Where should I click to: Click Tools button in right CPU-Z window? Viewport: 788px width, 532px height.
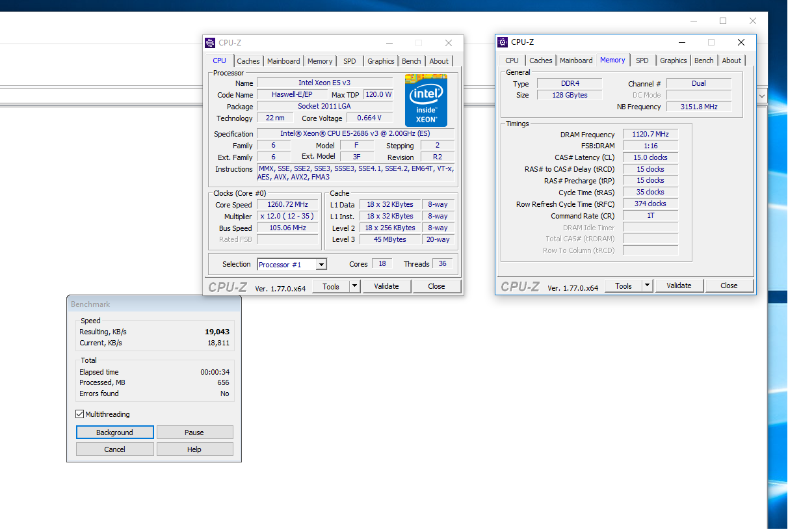point(624,286)
